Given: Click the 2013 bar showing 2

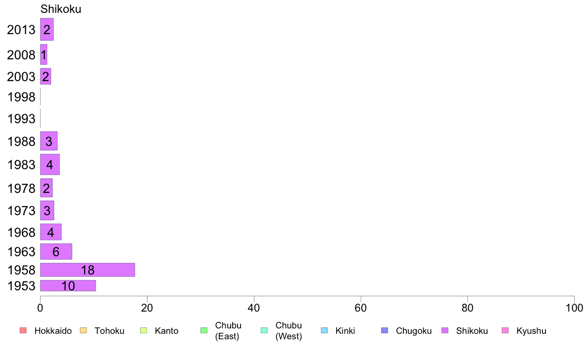Looking at the screenshot, I should coord(47,29).
